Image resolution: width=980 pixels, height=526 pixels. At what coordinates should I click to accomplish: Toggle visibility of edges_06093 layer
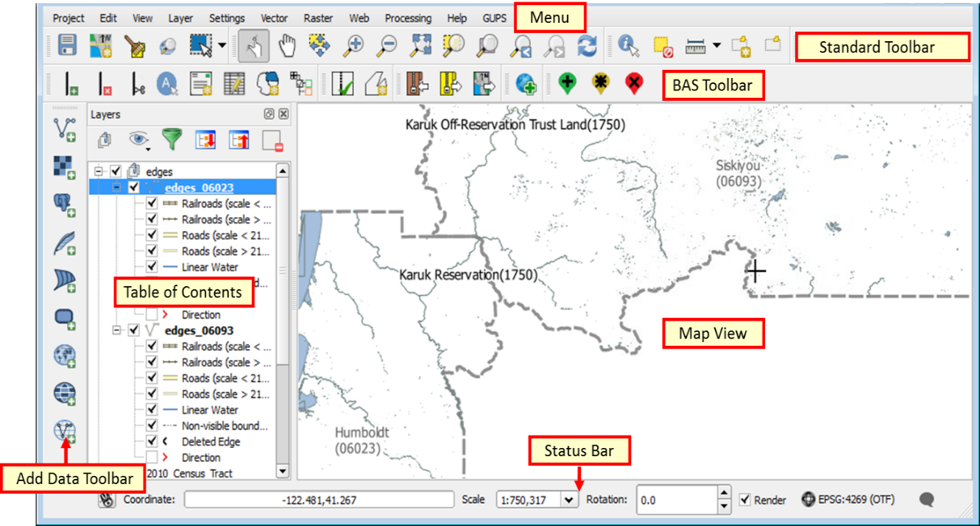[133, 330]
